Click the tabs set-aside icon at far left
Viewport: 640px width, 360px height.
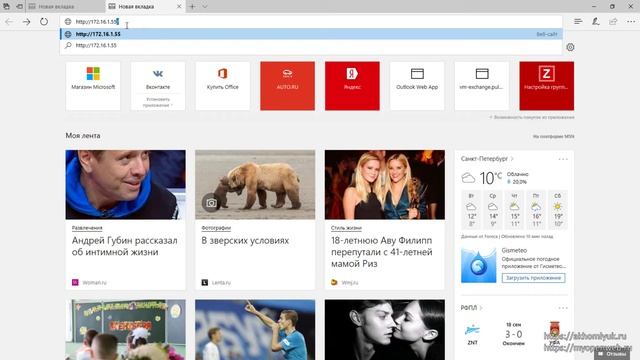[6, 7]
